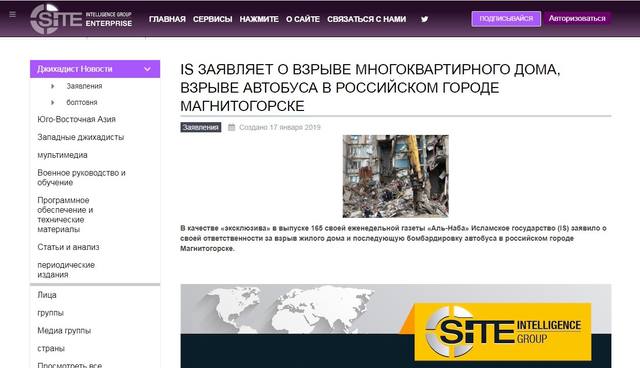
Task: Expand the arrow next to болтовня
Action: click(53, 102)
